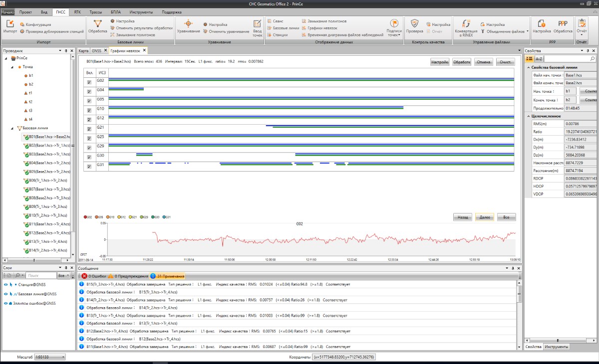
Task: Launch the Уравнивание adjustment tool
Action: click(x=188, y=24)
